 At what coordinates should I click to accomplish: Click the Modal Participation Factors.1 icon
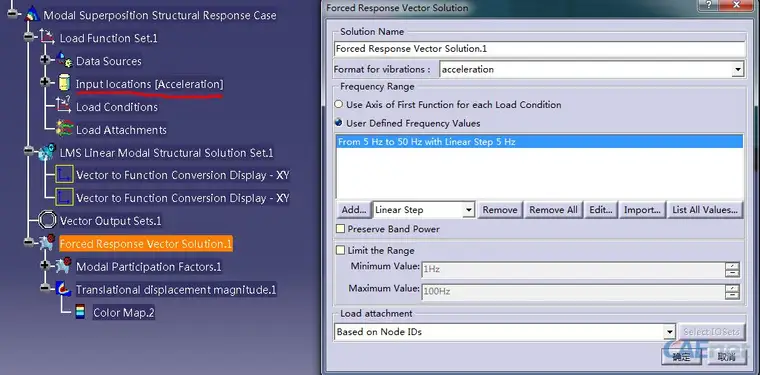63,266
